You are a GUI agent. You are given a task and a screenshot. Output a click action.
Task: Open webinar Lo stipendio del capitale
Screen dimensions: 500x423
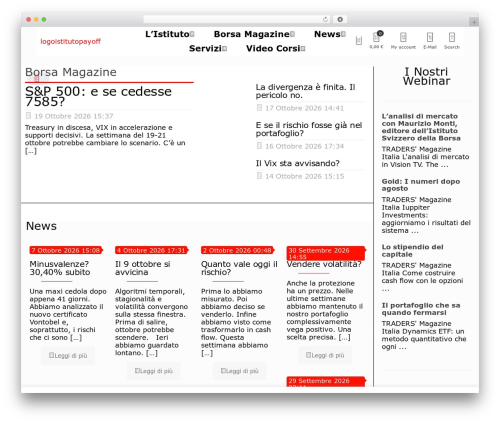point(412,251)
